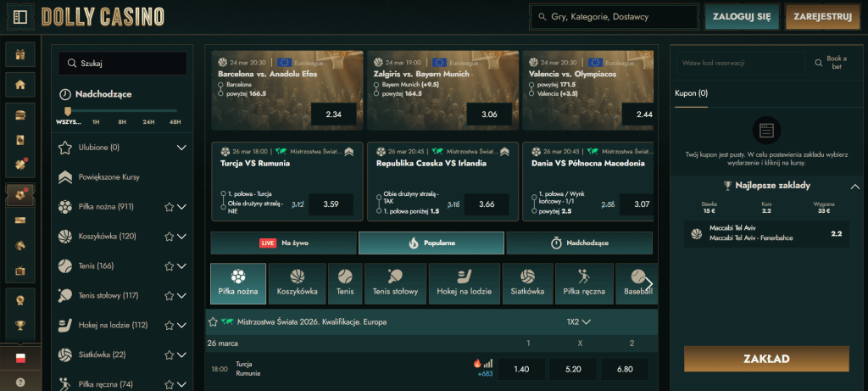The width and height of the screenshot is (868, 391).
Task: Click the Tenis stołowy paddle icon in left list
Action: click(x=65, y=295)
